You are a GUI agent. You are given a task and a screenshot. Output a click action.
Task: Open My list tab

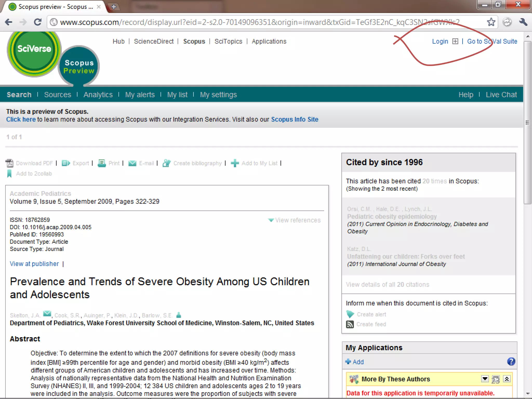[177, 95]
